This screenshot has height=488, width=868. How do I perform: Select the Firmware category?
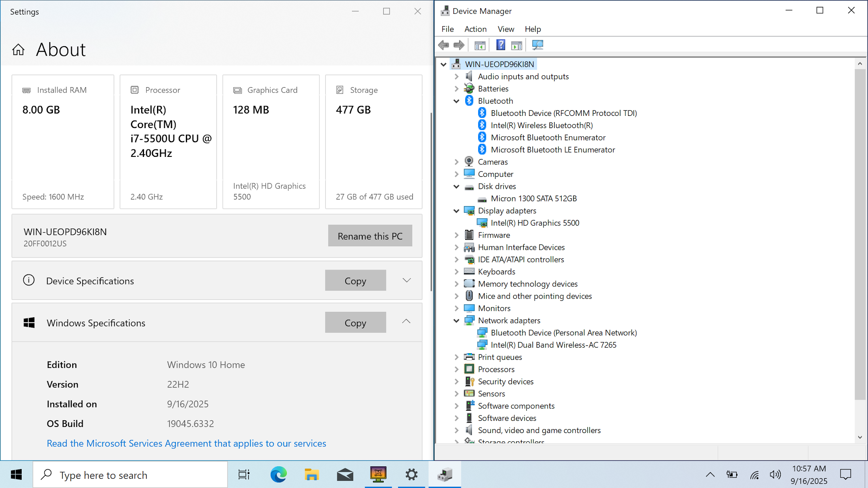494,235
